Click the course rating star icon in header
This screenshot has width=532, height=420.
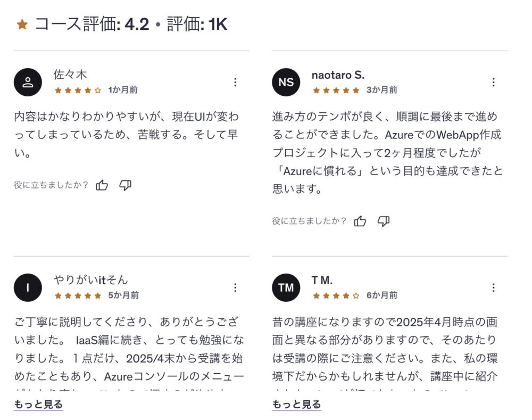22,24
